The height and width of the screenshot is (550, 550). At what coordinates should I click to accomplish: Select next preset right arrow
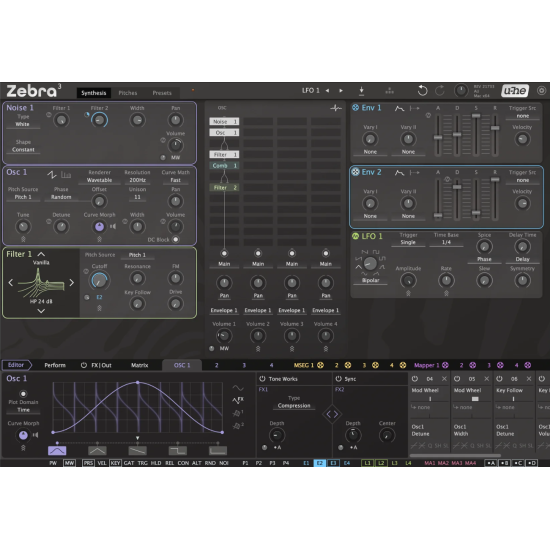(x=341, y=90)
